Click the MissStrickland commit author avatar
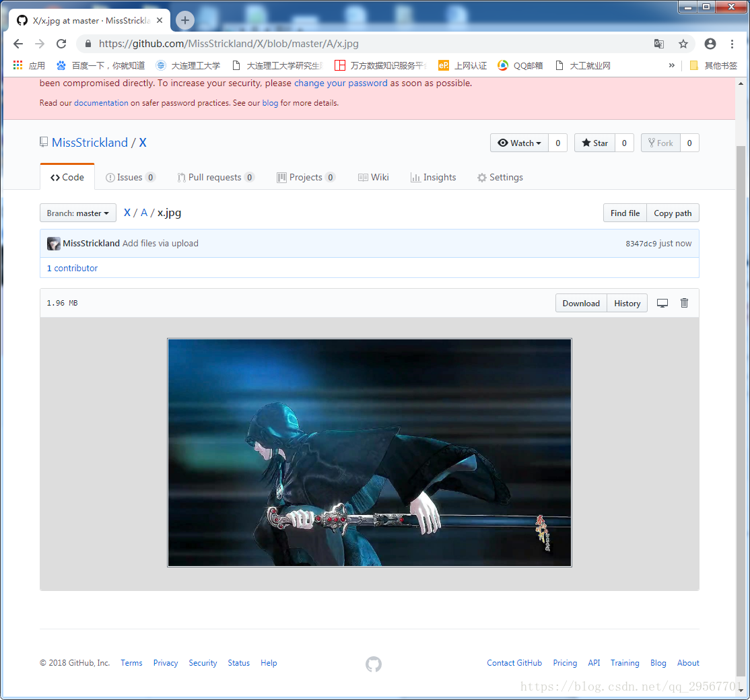This screenshot has width=750, height=700. (54, 244)
